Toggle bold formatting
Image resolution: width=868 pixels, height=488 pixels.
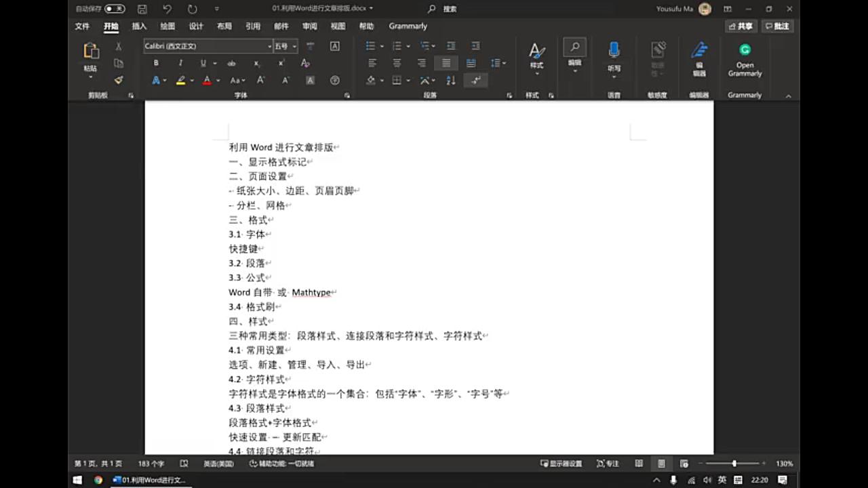tap(156, 63)
